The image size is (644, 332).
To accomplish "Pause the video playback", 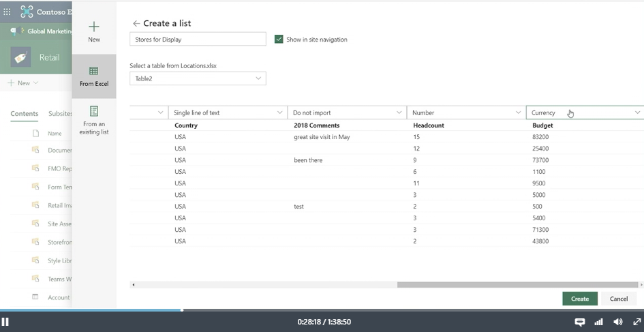I will (x=5, y=322).
